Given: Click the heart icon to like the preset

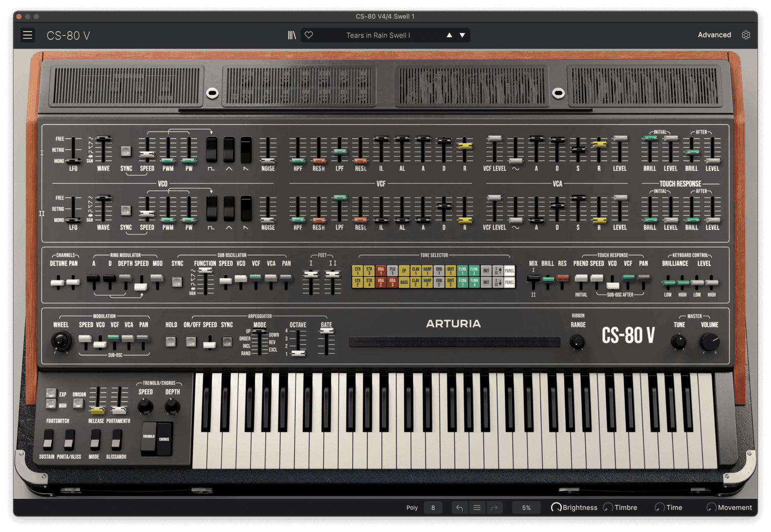Looking at the screenshot, I should [308, 35].
